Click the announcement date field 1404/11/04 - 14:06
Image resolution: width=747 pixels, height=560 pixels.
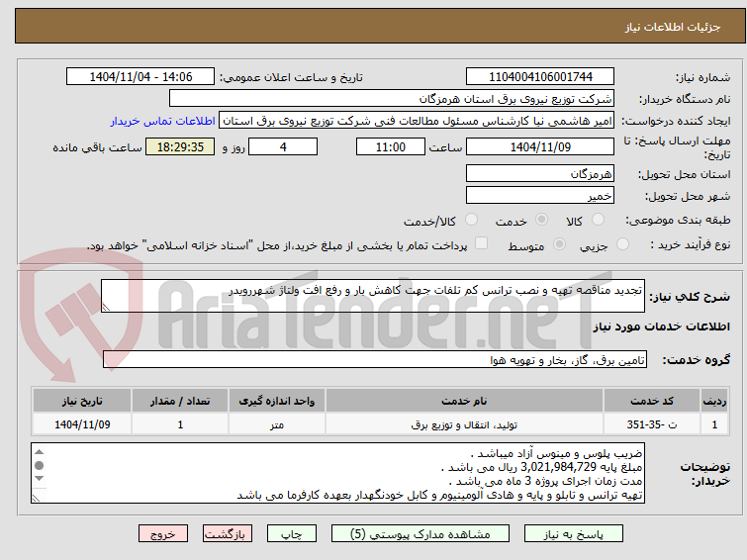140,77
